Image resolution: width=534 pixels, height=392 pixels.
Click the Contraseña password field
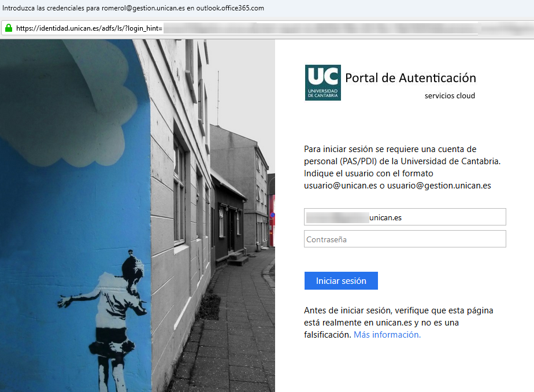click(x=405, y=239)
